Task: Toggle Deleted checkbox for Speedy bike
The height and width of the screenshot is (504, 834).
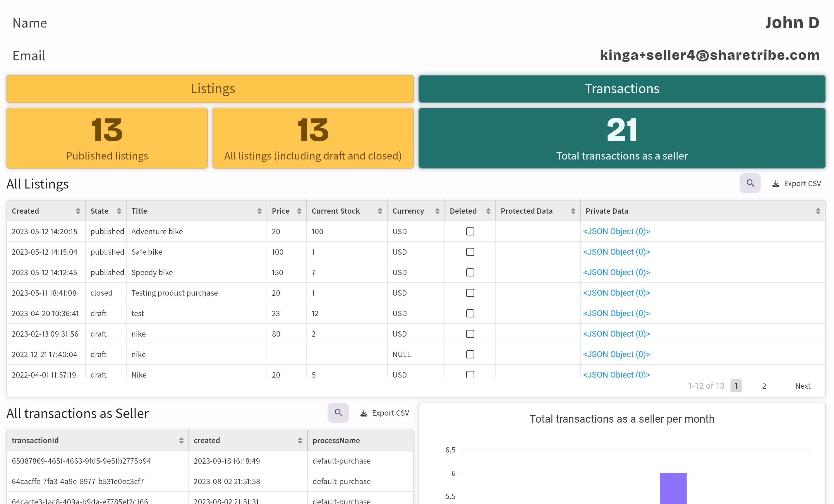Action: point(470,272)
